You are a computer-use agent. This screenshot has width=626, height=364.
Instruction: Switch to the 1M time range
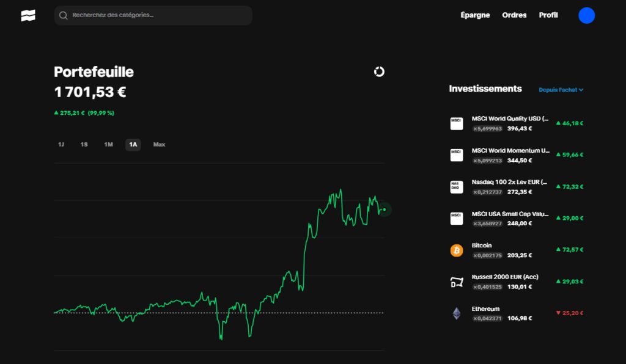point(108,145)
